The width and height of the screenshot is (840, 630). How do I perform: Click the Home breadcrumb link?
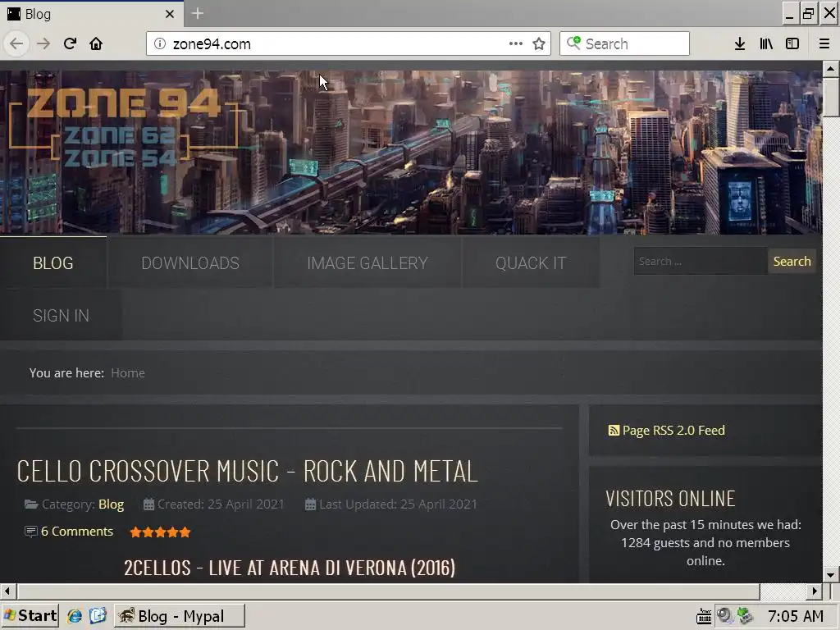coord(128,373)
